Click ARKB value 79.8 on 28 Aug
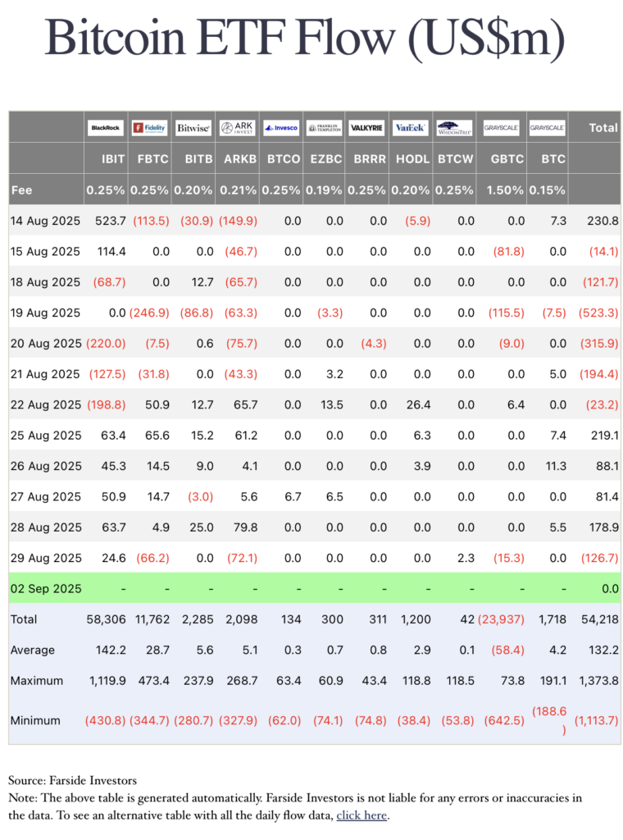Image resolution: width=623 pixels, height=840 pixels. pyautogui.click(x=245, y=527)
